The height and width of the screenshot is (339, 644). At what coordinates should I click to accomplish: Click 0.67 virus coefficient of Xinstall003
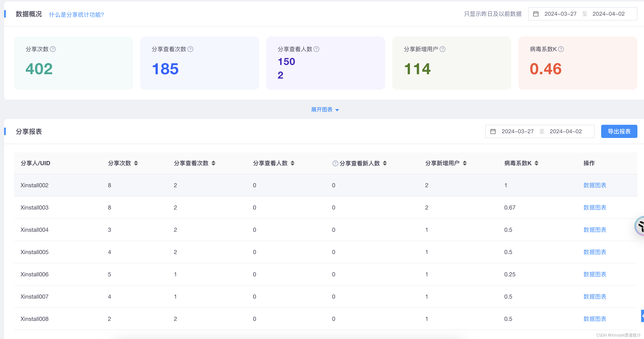tap(510, 208)
